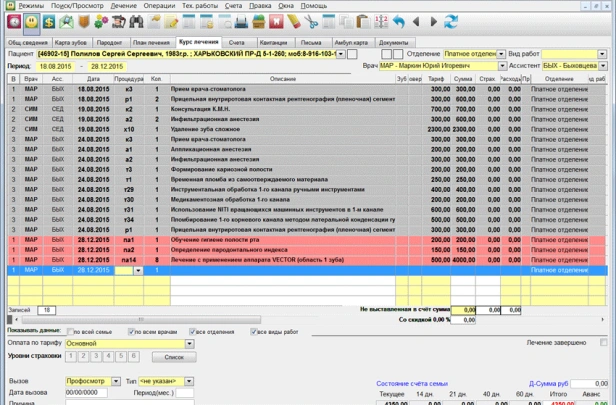Go to next record with right arrow
The height and width of the screenshot is (405, 616).
click(x=434, y=21)
